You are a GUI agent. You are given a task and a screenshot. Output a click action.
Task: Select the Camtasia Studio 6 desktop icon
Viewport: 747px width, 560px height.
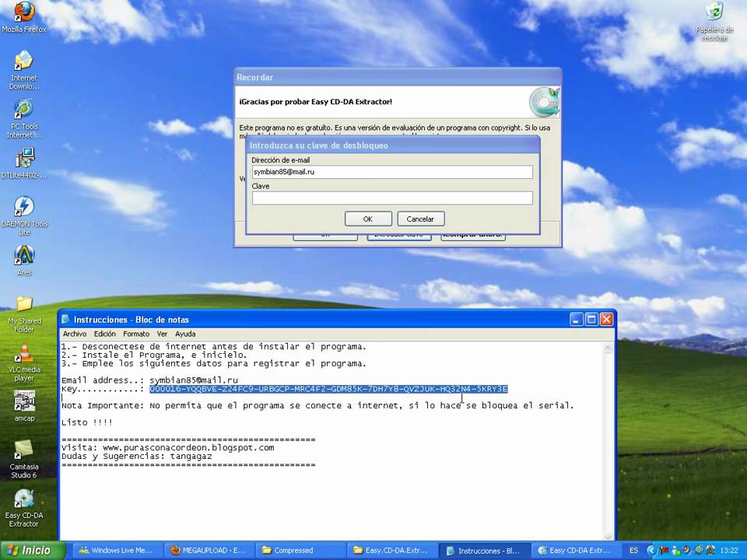tap(24, 459)
